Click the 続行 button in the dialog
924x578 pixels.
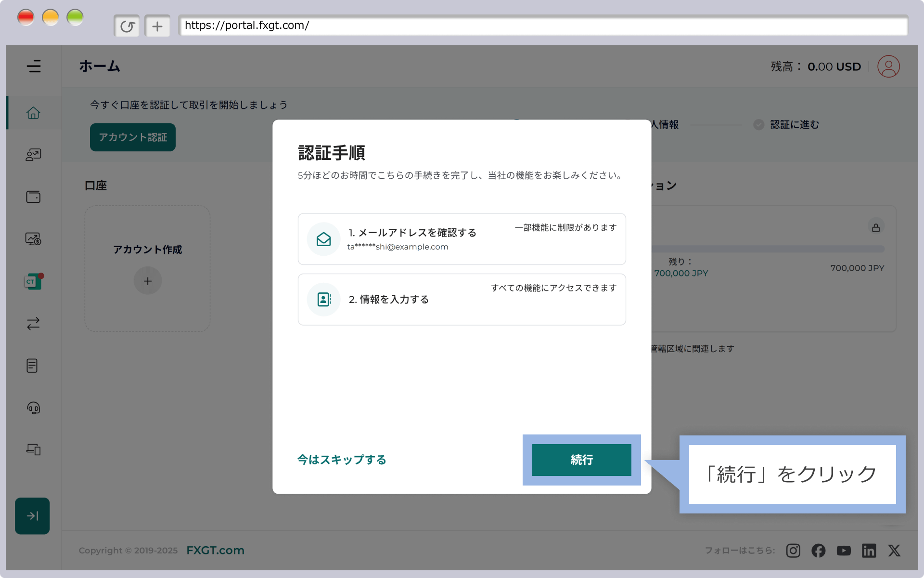[581, 460]
